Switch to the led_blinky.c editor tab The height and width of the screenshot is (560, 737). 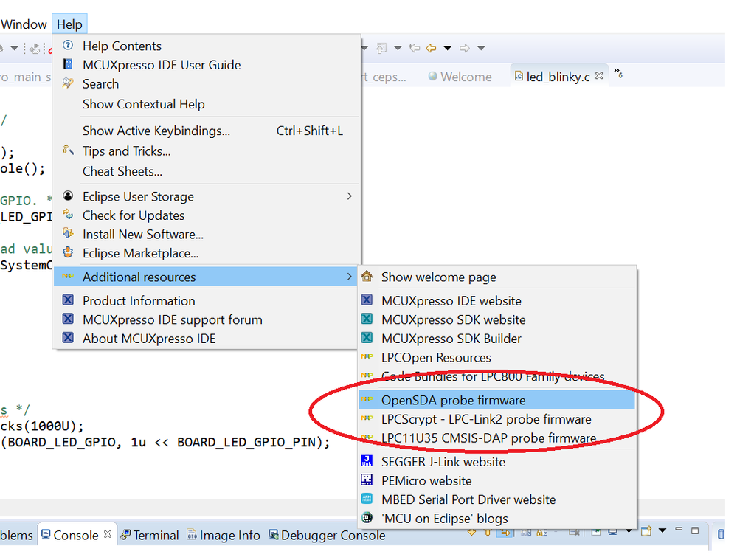pos(557,77)
